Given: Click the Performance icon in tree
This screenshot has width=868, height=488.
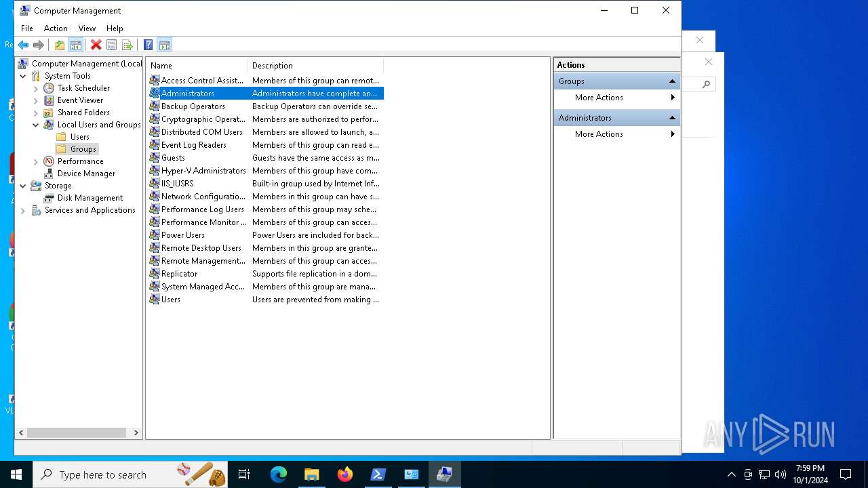Looking at the screenshot, I should (x=49, y=161).
